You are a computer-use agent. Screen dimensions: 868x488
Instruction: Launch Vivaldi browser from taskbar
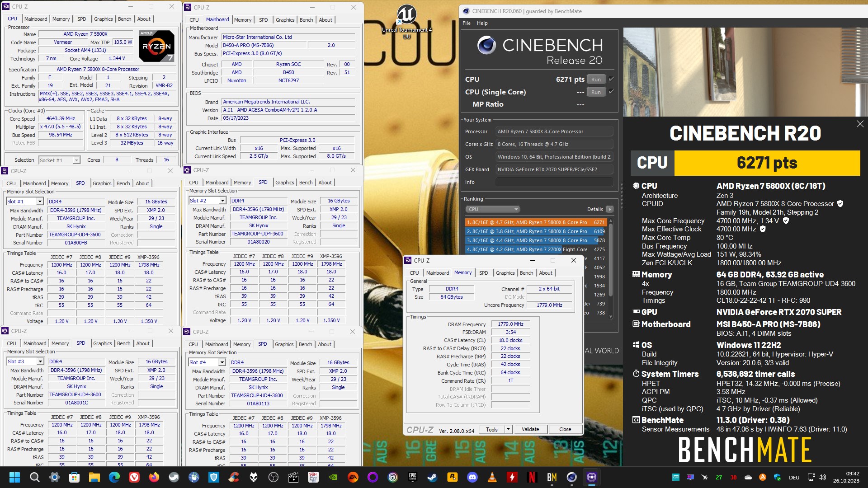tap(134, 477)
